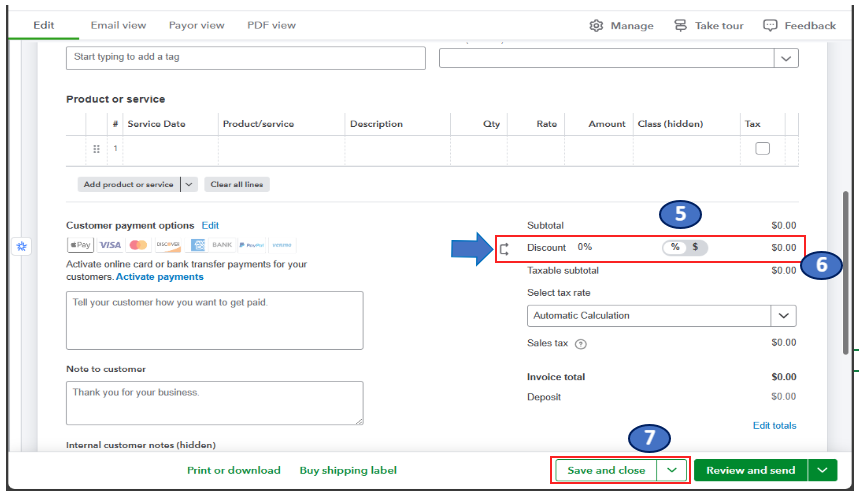This screenshot has height=497, width=859.
Task: Expand the Save and close options arrow
Action: click(672, 470)
